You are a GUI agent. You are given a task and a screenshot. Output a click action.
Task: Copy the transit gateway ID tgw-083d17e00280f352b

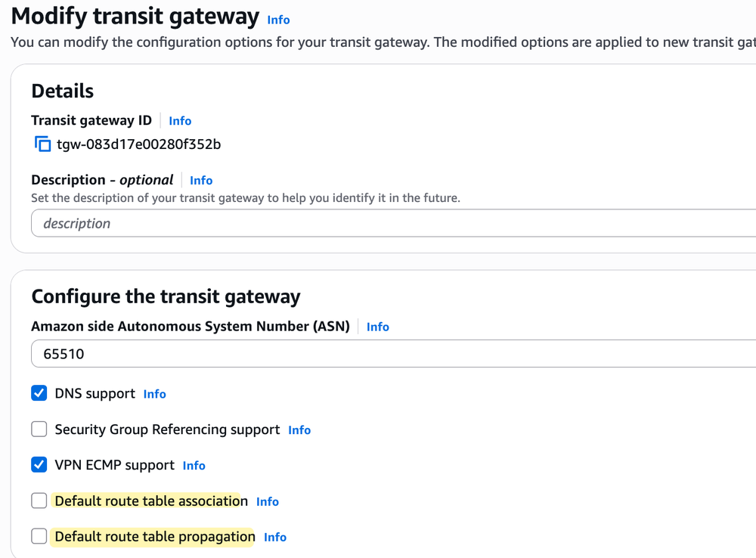(x=42, y=144)
